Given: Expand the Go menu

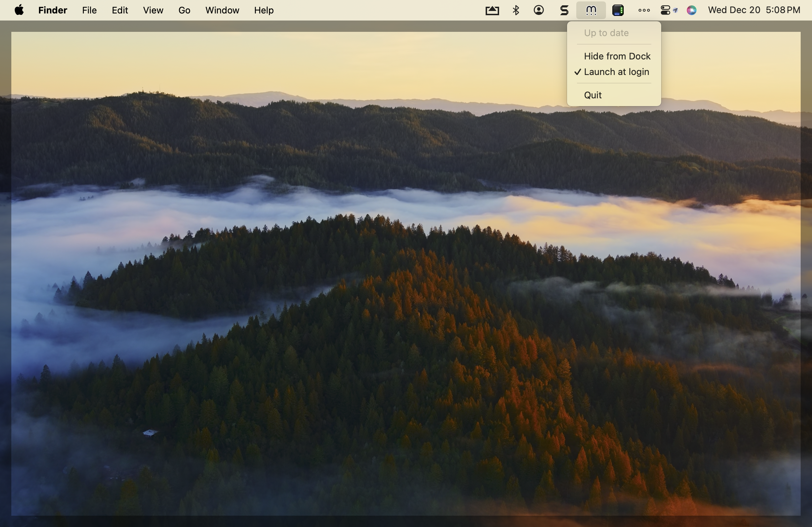Looking at the screenshot, I should click(x=184, y=10).
